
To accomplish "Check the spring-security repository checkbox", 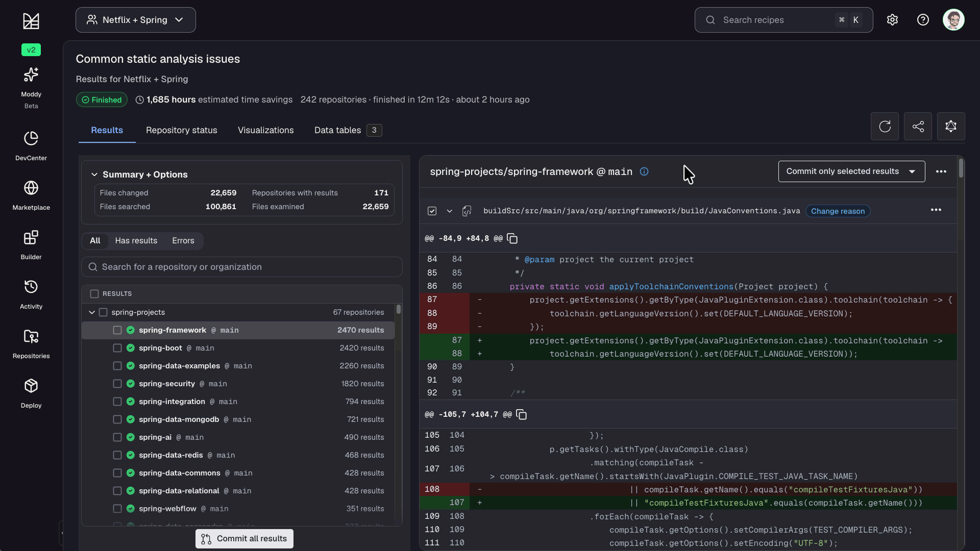I will point(117,384).
